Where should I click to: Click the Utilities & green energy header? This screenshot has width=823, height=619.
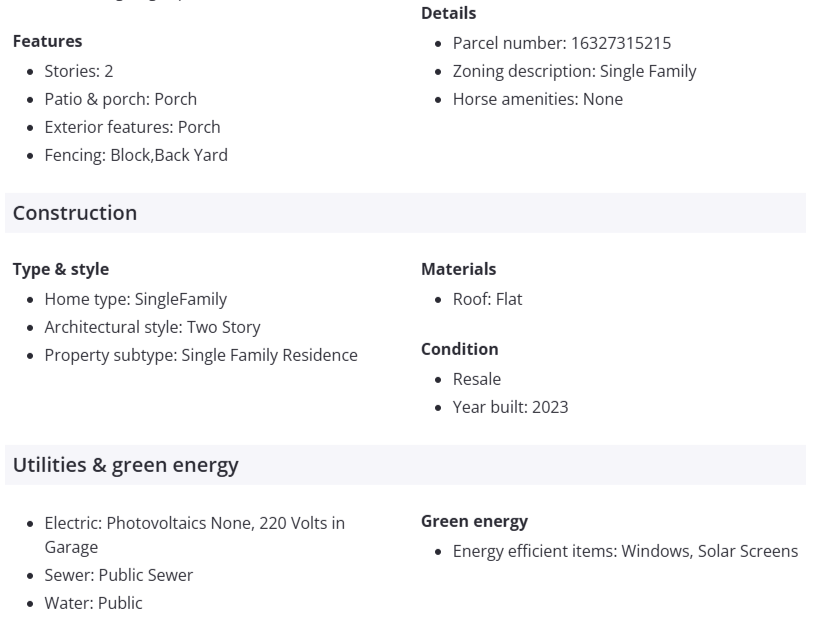pos(126,465)
